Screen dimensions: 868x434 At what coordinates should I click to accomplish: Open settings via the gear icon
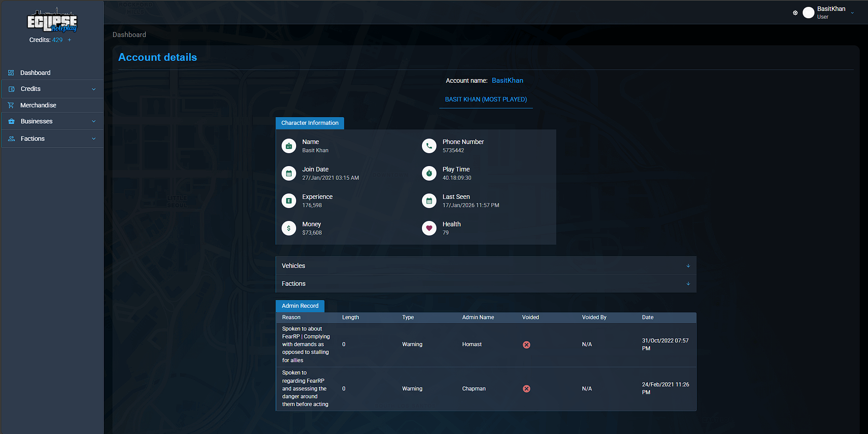point(795,13)
